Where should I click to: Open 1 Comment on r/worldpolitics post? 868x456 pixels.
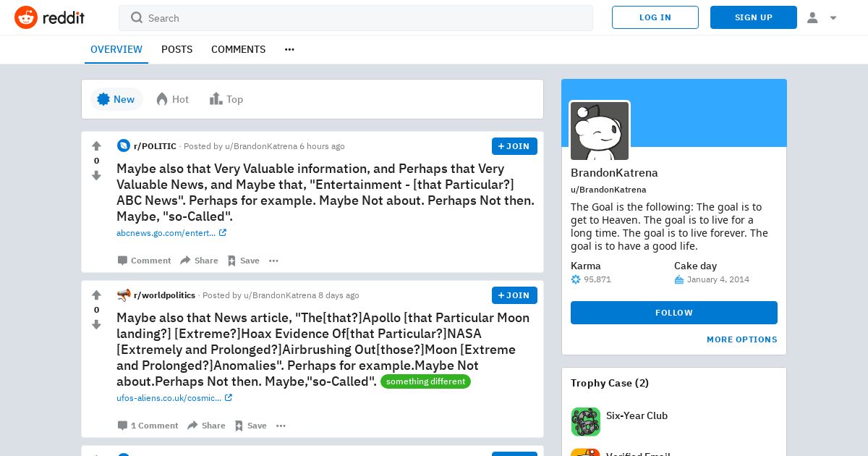(x=148, y=426)
